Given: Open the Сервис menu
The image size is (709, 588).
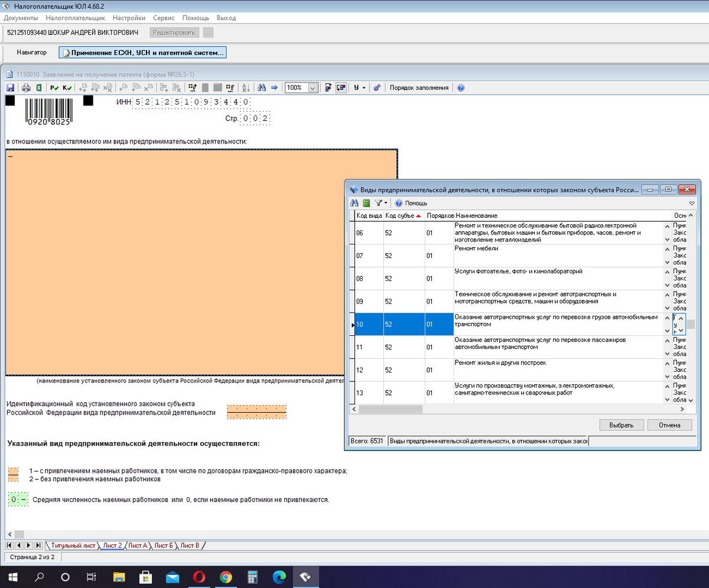Looking at the screenshot, I should pyautogui.click(x=164, y=18).
